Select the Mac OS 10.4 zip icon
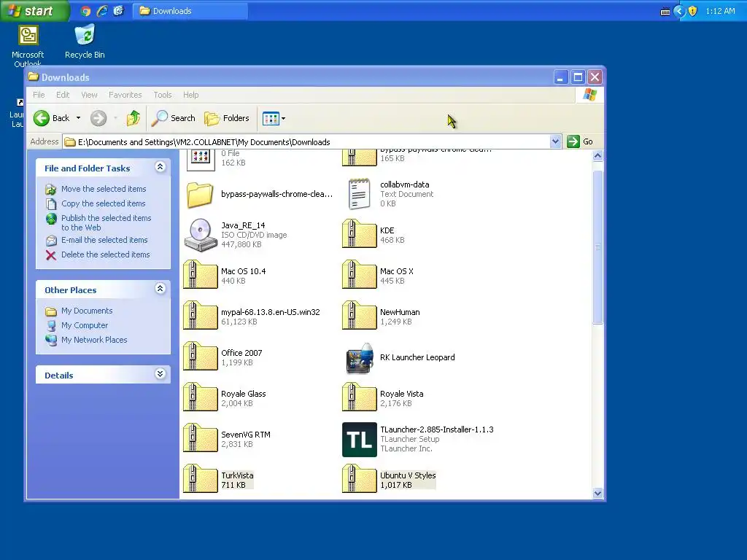 point(201,275)
